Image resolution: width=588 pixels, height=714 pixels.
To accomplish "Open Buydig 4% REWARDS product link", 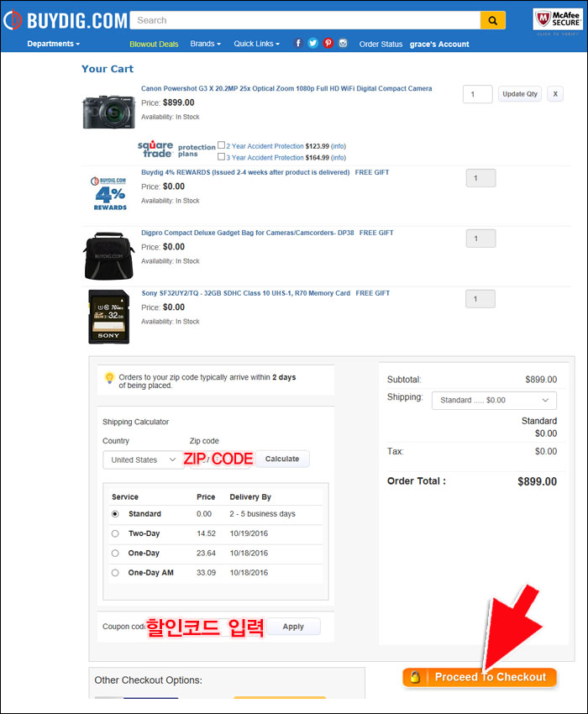I will point(245,172).
